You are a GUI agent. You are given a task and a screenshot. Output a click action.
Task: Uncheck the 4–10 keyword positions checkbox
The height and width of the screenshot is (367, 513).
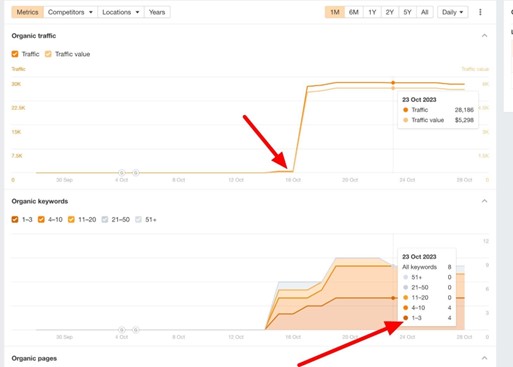click(41, 219)
